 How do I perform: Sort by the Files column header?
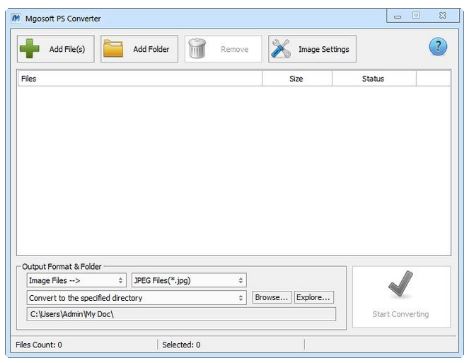click(x=140, y=79)
